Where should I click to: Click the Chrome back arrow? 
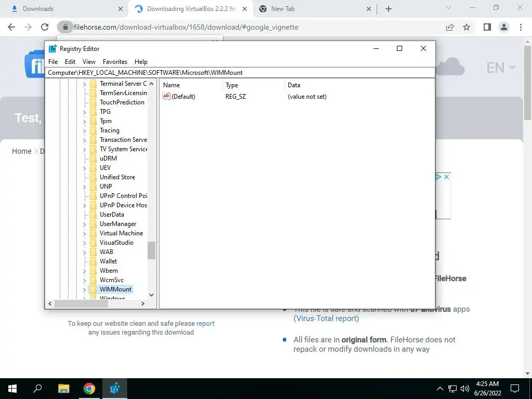coord(11,27)
